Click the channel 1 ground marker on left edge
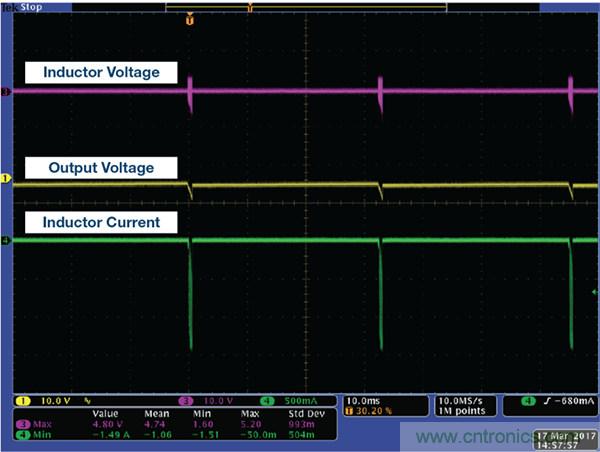 click(5, 178)
